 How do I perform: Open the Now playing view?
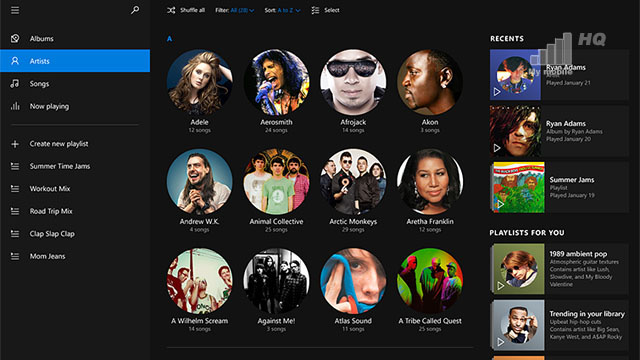click(75, 106)
